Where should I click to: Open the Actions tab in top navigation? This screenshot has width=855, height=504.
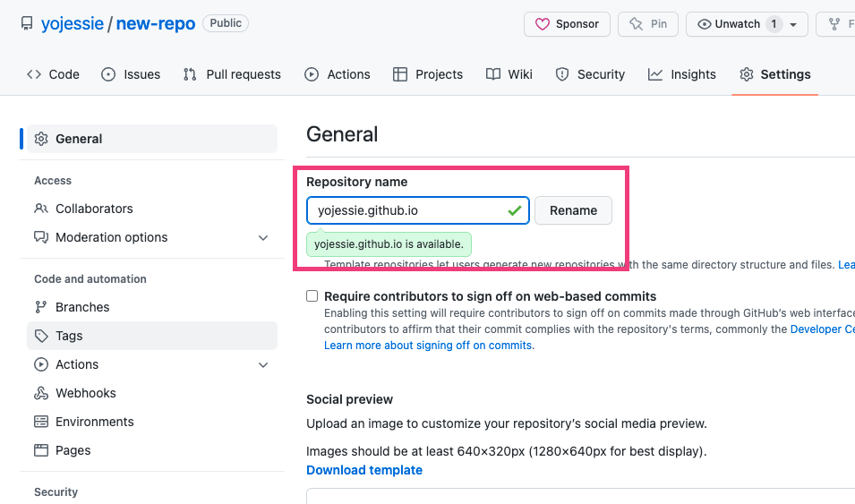coord(338,74)
